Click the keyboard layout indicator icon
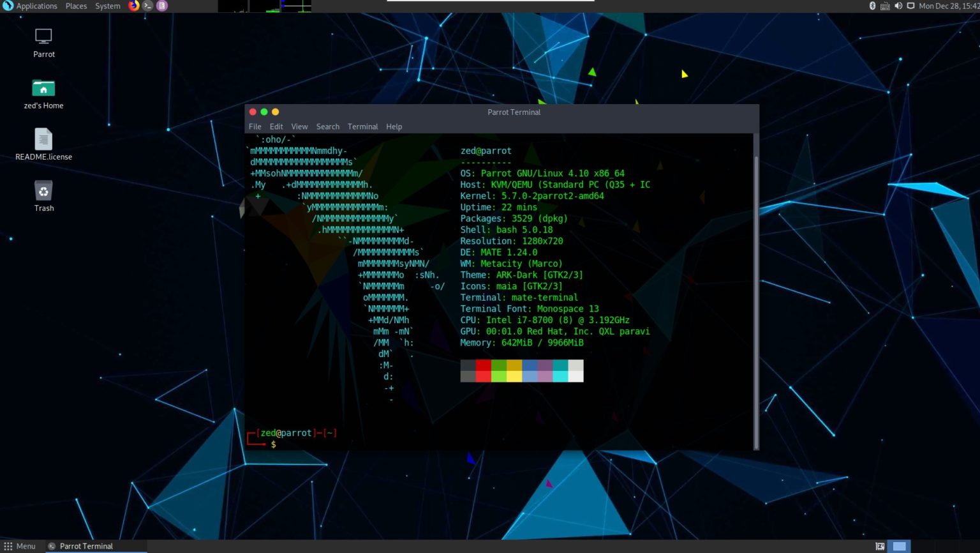980x553 pixels. (885, 6)
